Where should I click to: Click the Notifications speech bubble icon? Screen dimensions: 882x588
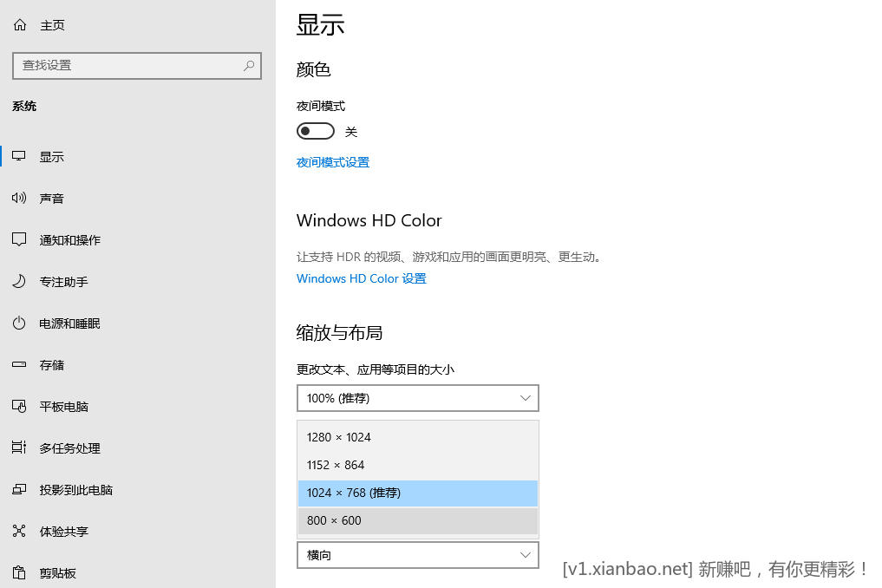pyautogui.click(x=19, y=239)
